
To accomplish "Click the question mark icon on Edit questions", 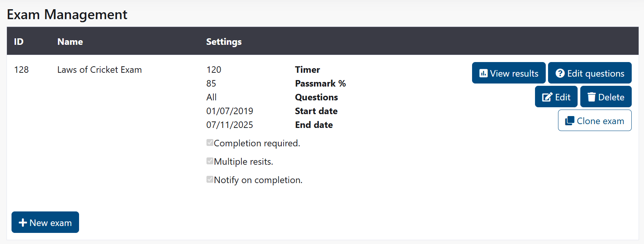I will click(560, 73).
